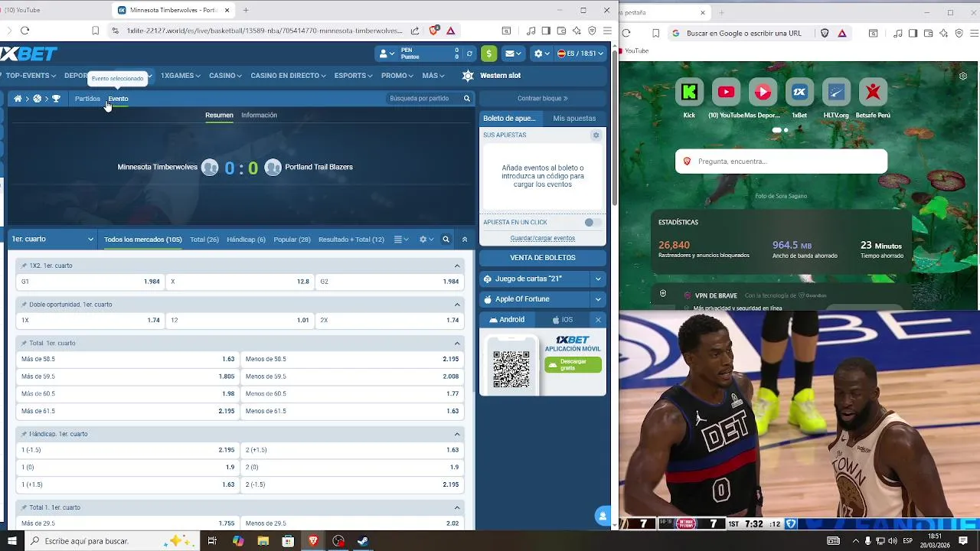Image resolution: width=980 pixels, height=551 pixels.
Task: Collapse the Total 1er. cuarto market section
Action: (x=457, y=343)
